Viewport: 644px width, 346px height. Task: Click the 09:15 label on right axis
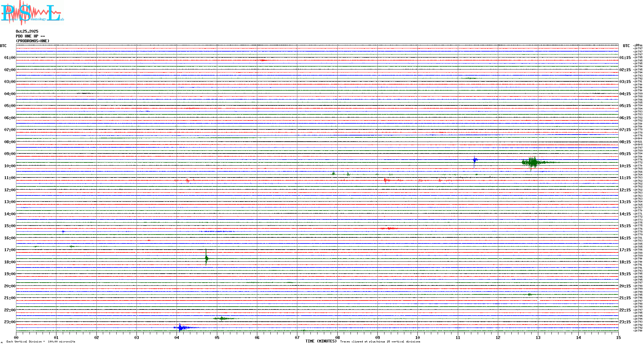pyautogui.click(x=625, y=154)
